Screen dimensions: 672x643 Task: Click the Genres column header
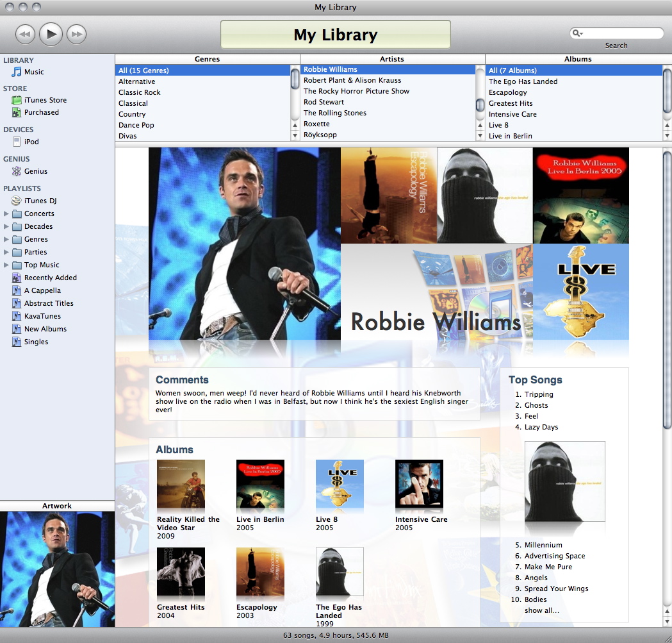pyautogui.click(x=208, y=59)
